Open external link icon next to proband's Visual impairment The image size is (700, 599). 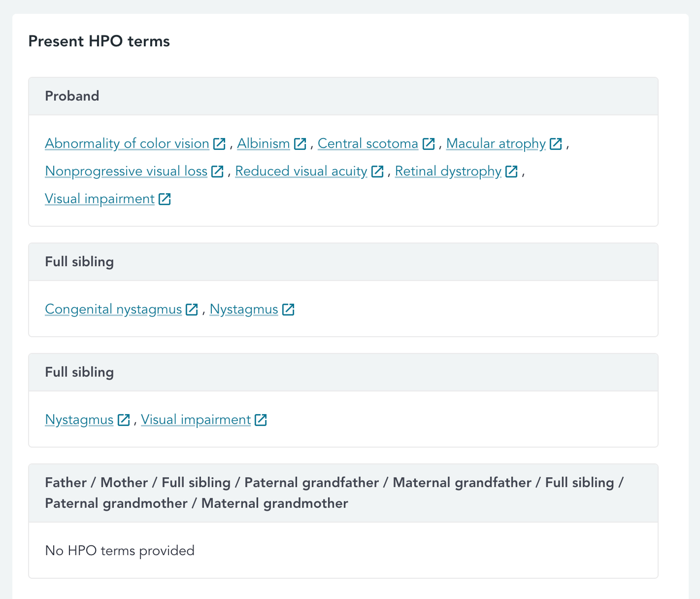tap(165, 199)
